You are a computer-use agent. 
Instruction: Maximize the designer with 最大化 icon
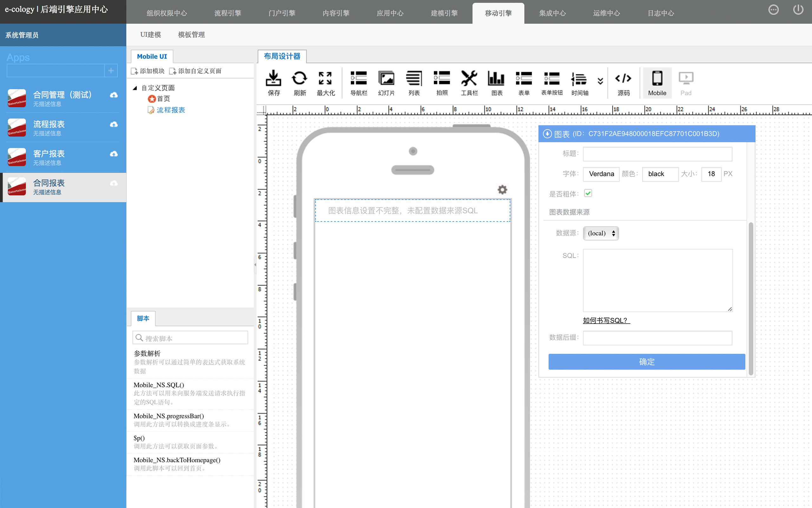(325, 82)
